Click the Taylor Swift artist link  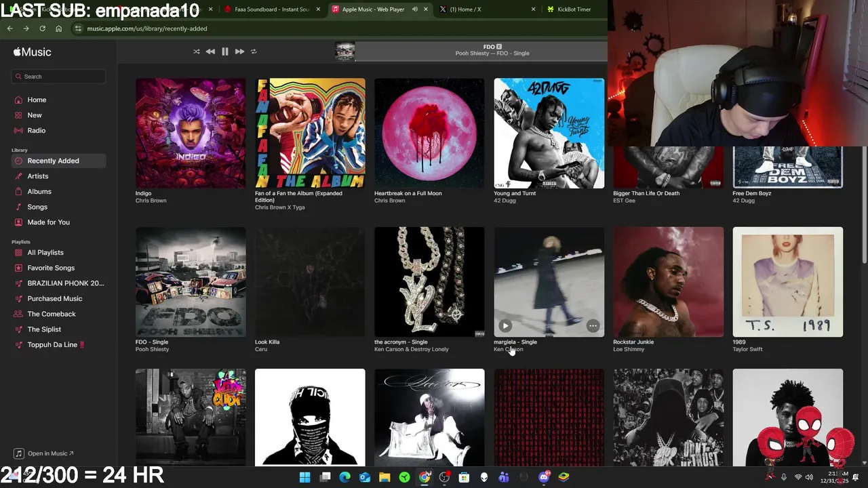(747, 349)
